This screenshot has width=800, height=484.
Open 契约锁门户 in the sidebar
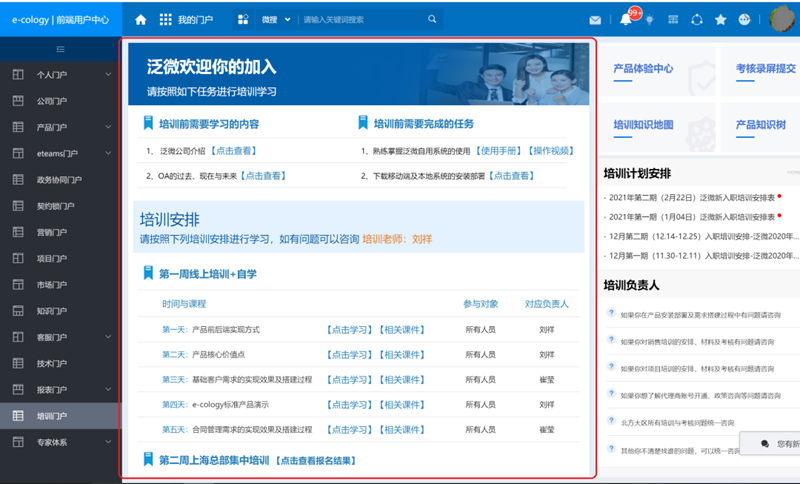tap(61, 206)
